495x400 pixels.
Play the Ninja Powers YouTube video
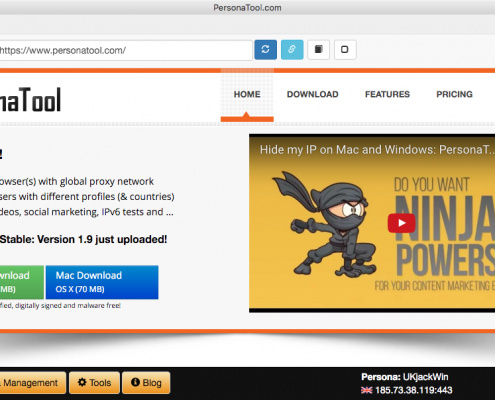(401, 223)
